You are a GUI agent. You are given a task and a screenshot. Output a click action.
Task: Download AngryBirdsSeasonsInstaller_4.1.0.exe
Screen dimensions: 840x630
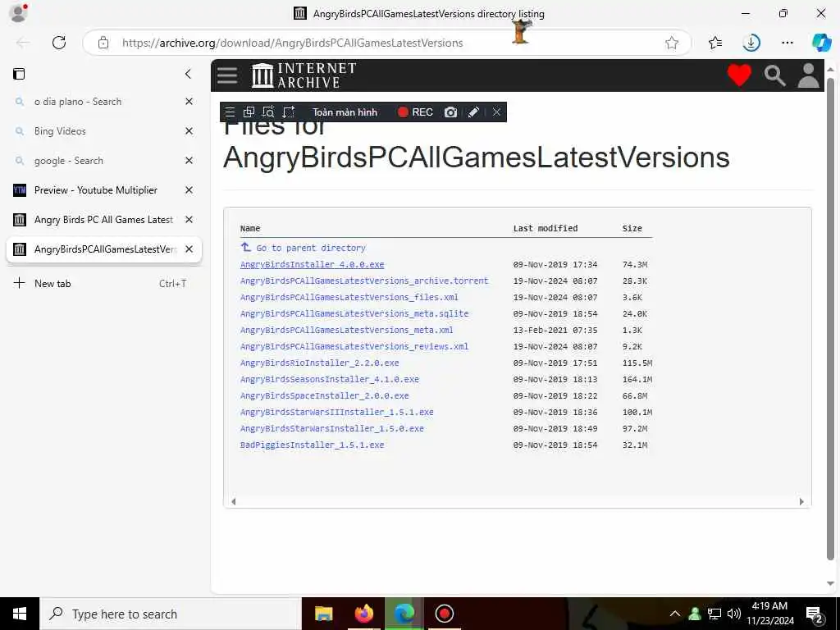coord(330,379)
